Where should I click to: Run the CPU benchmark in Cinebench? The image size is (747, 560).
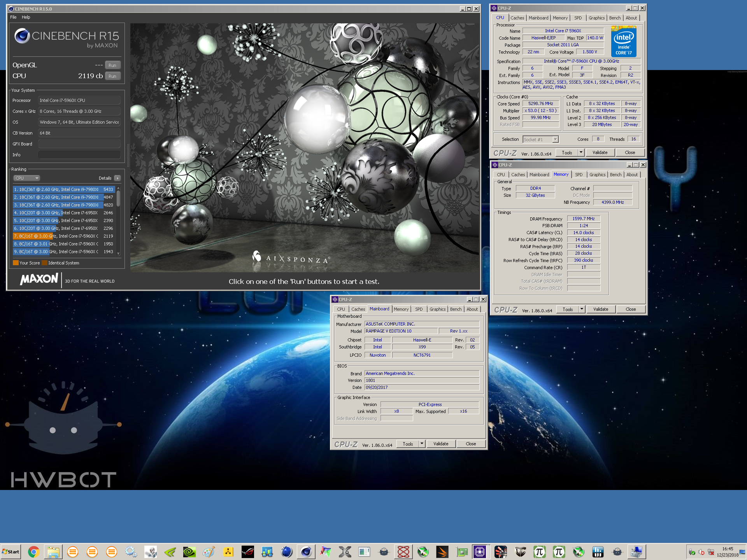(112, 76)
